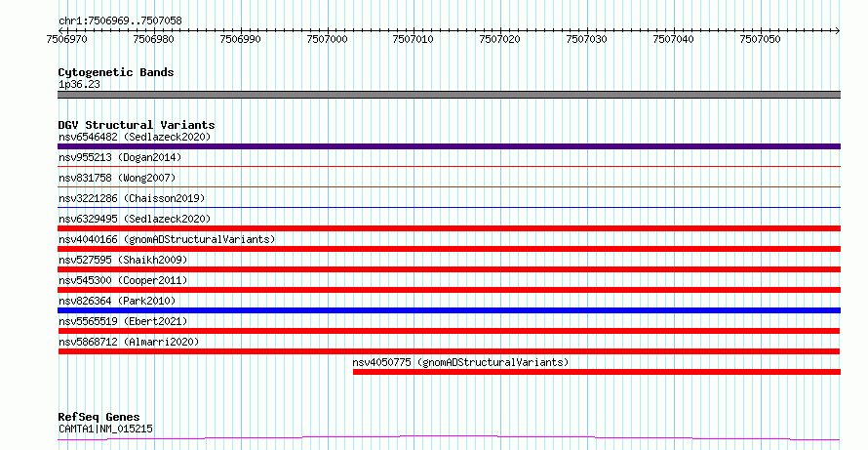Open nsv3221286 (Chaisson2019) variant details
868x450 pixels.
click(x=132, y=198)
